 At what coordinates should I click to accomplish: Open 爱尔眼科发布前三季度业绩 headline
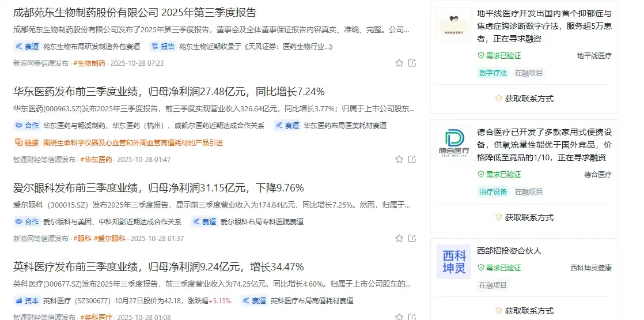point(158,189)
